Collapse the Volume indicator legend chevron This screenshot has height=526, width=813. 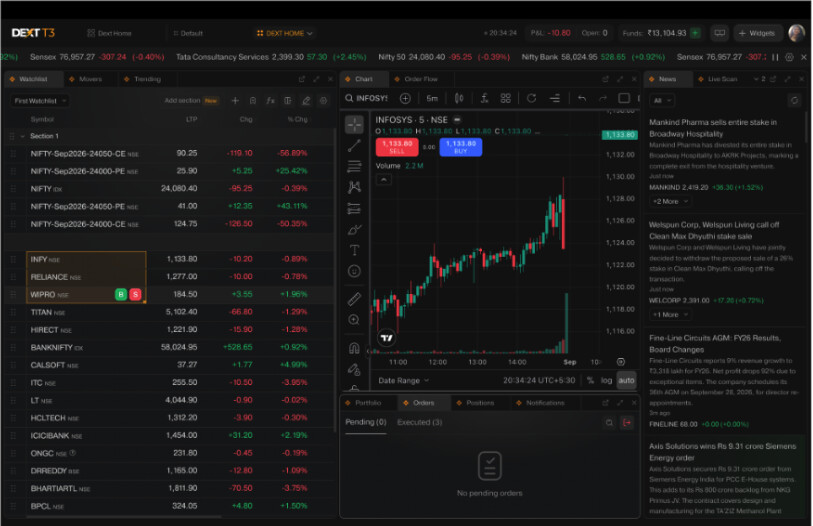[384, 179]
